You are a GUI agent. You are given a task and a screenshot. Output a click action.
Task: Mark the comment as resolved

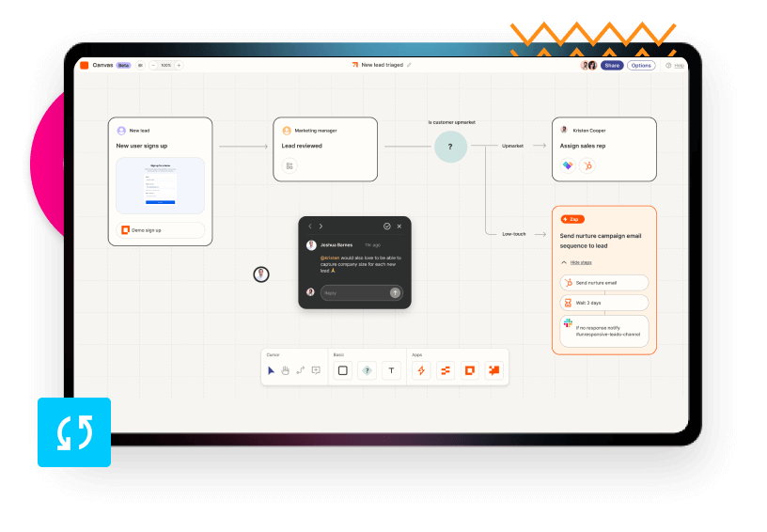387,227
